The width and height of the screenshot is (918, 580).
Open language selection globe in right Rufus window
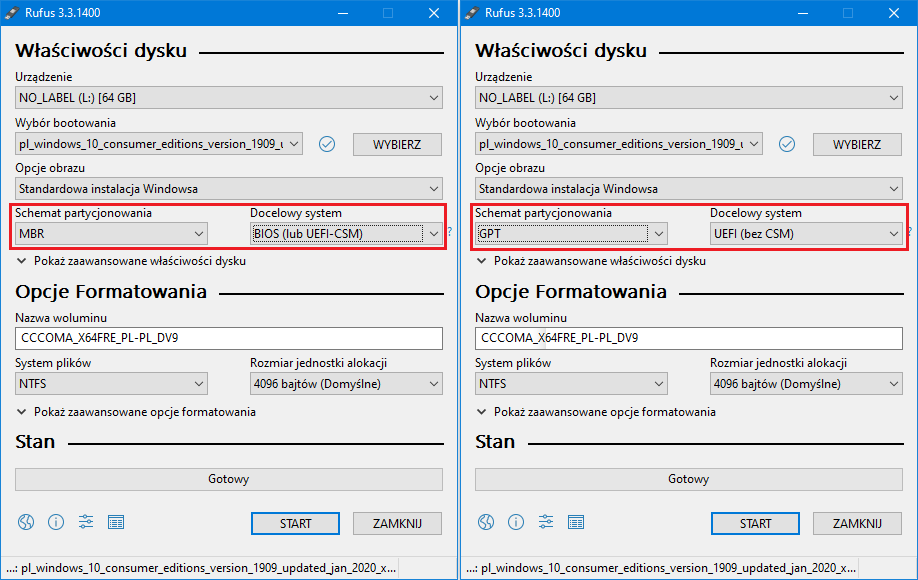[x=486, y=522]
